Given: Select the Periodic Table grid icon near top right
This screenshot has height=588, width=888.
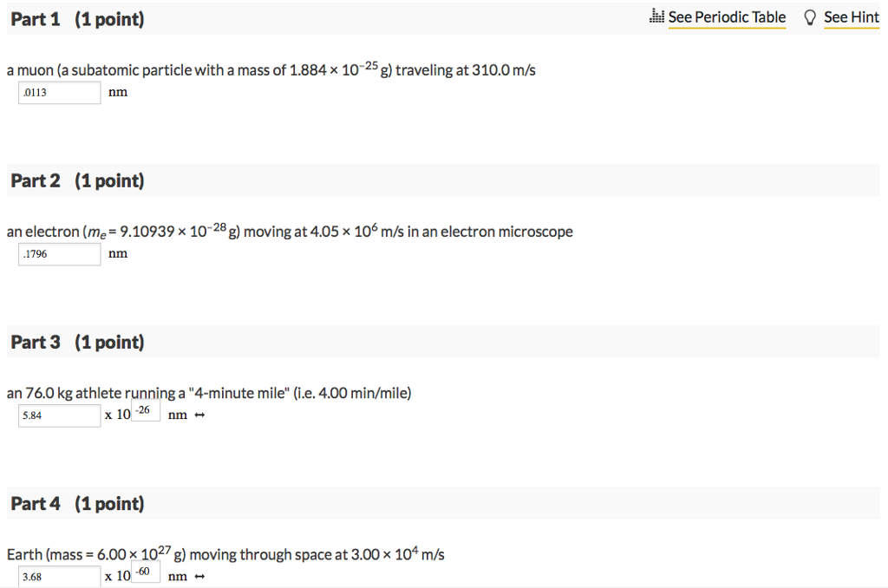Looking at the screenshot, I should point(656,16).
